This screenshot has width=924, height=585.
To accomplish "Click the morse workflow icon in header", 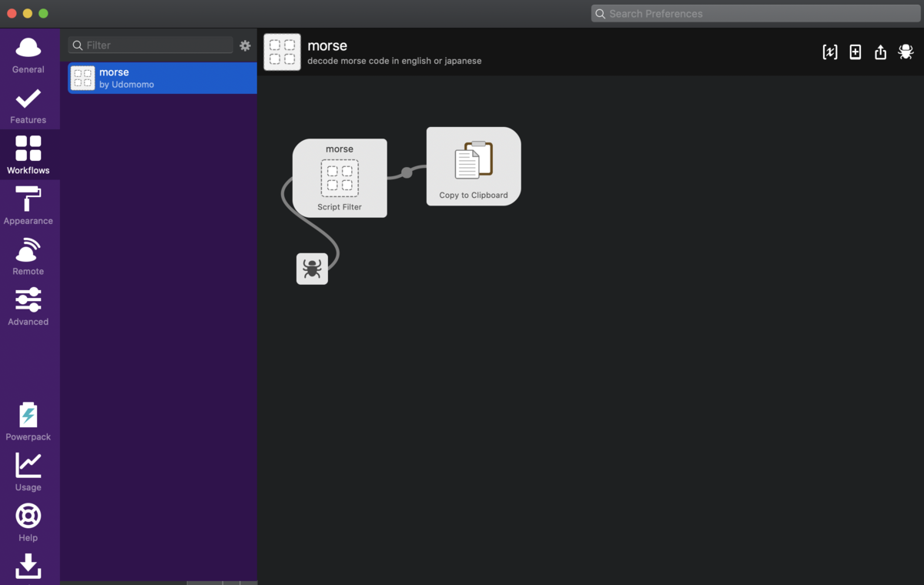I will [x=282, y=52].
